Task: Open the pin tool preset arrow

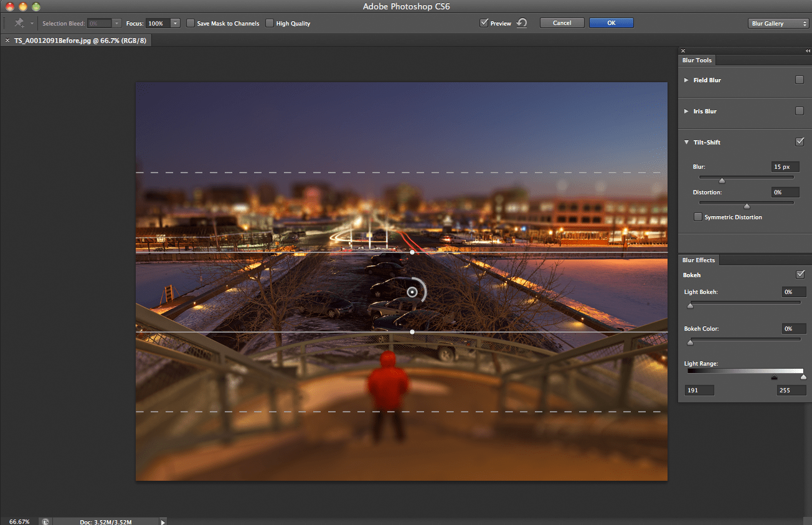Action: click(32, 24)
